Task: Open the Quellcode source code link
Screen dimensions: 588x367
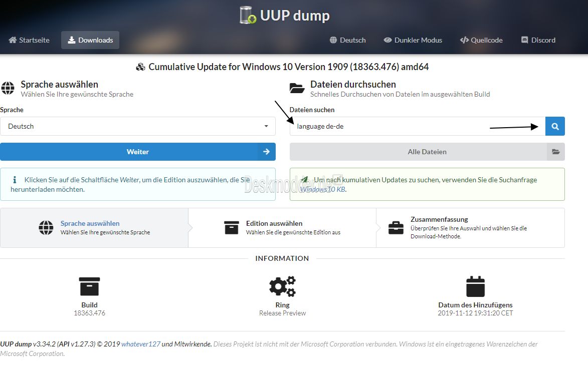Action: pyautogui.click(x=482, y=40)
